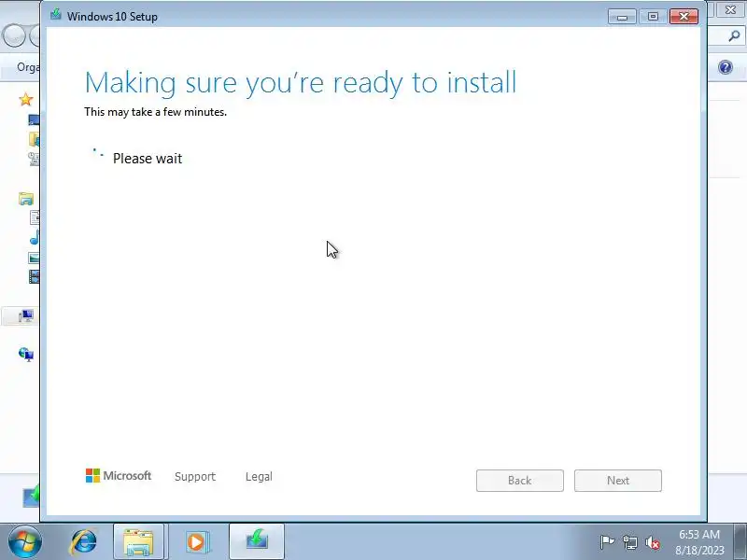Screen dimensions: 747x560
Task: Click the Back button in Setup
Action: [520, 481]
